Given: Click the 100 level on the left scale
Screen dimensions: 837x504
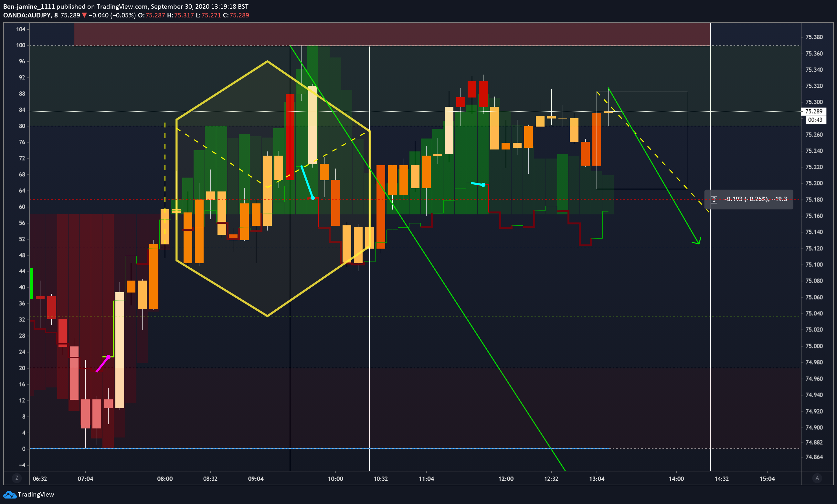Looking at the screenshot, I should point(21,45).
